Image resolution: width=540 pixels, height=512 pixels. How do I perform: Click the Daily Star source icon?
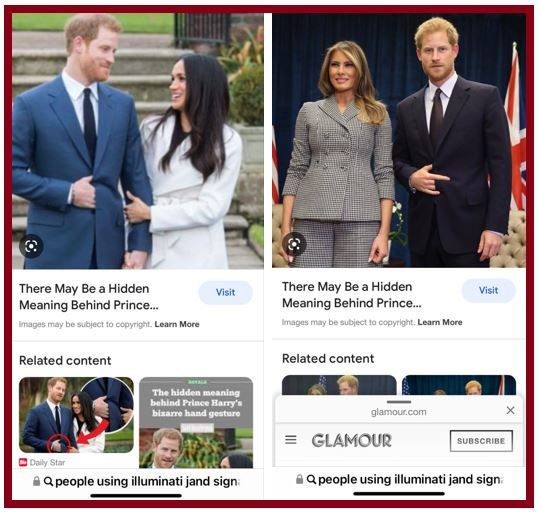(x=23, y=462)
